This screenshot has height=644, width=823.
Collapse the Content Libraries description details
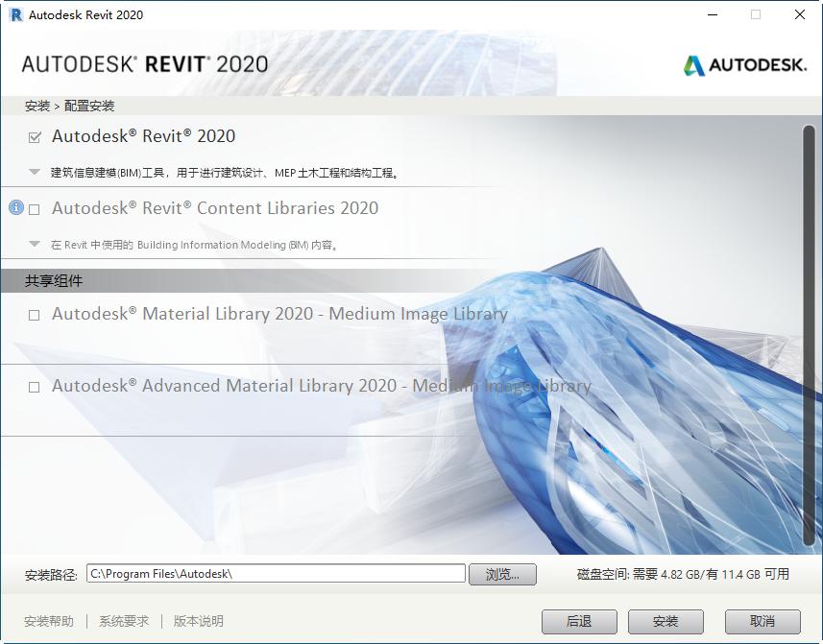(x=35, y=245)
